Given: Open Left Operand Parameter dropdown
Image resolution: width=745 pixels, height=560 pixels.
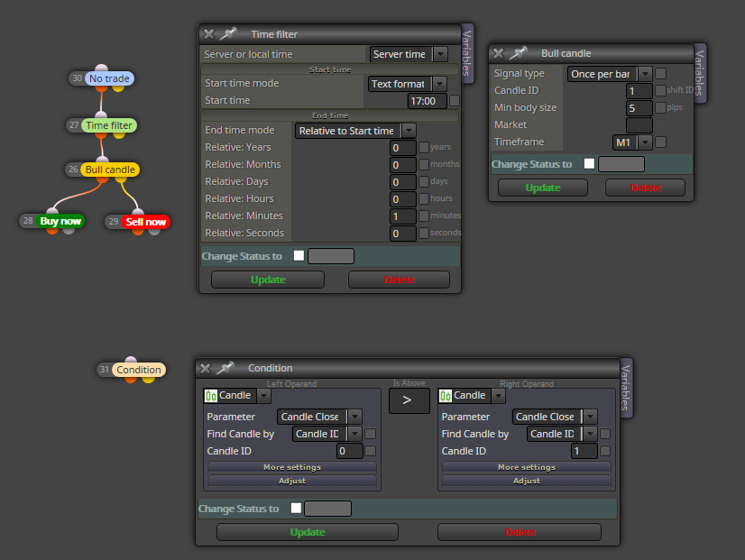Looking at the screenshot, I should pyautogui.click(x=354, y=417).
